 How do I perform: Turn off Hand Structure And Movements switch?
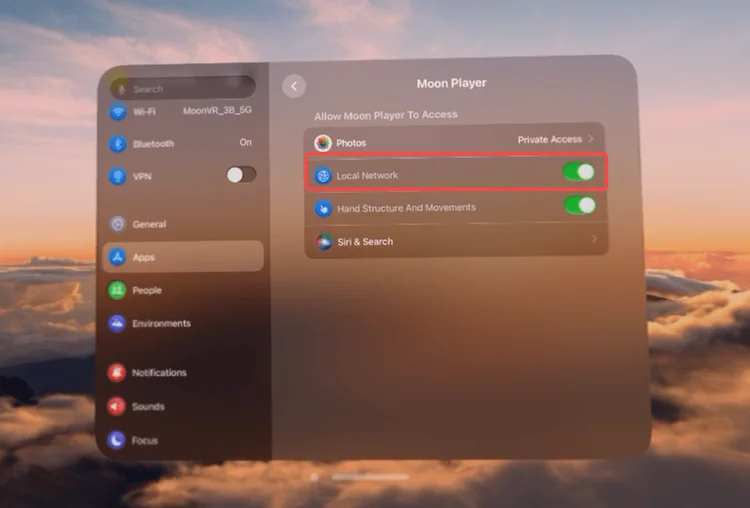pyautogui.click(x=580, y=205)
